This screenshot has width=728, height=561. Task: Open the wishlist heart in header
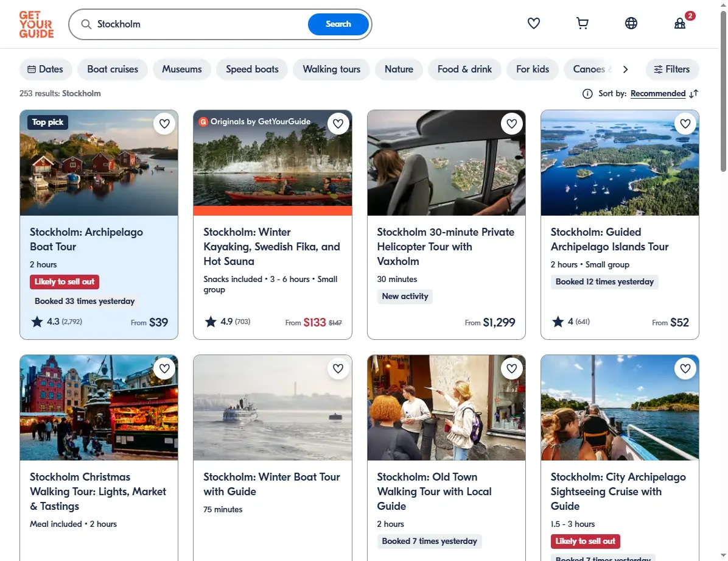[x=533, y=23]
